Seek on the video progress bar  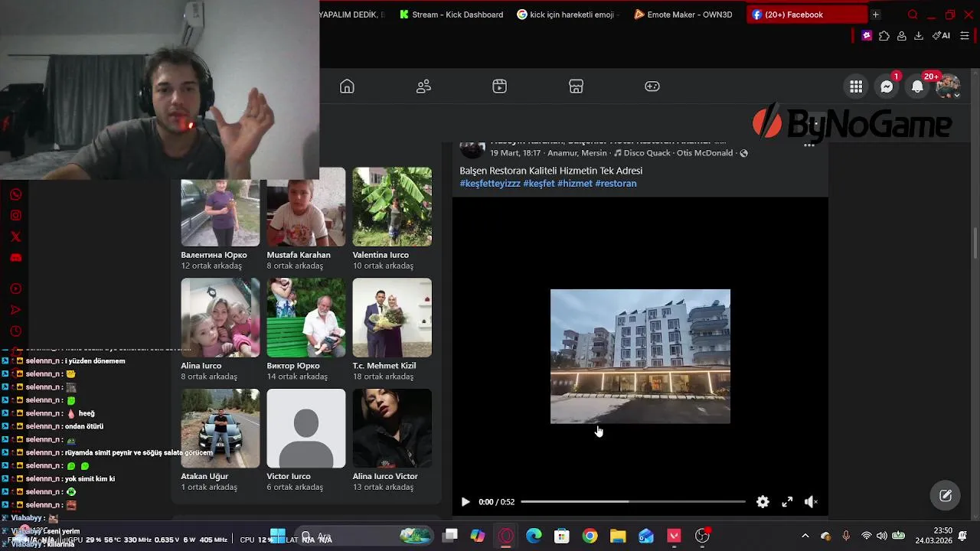point(632,502)
